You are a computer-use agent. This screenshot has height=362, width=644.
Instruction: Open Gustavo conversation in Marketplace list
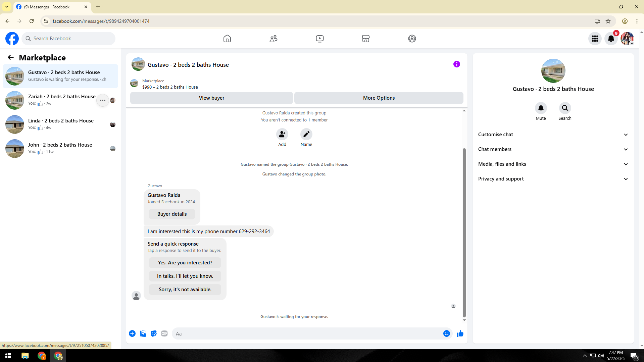tap(60, 76)
